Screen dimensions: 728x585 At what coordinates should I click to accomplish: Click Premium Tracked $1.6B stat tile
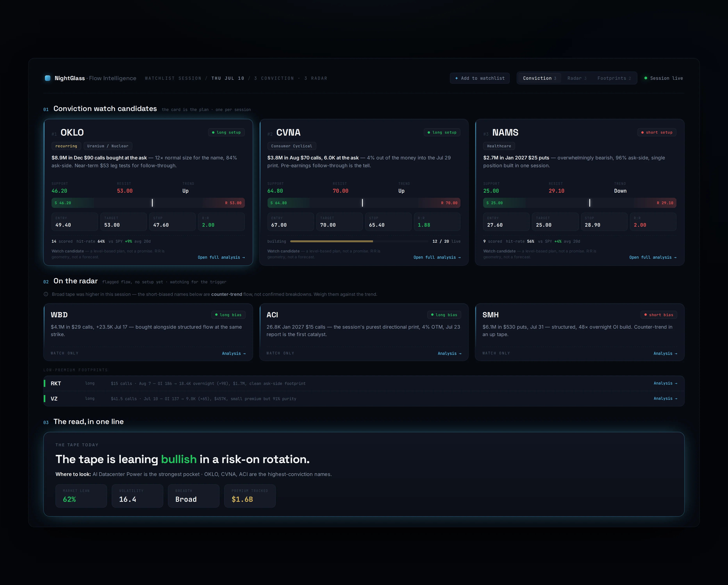pyautogui.click(x=250, y=496)
